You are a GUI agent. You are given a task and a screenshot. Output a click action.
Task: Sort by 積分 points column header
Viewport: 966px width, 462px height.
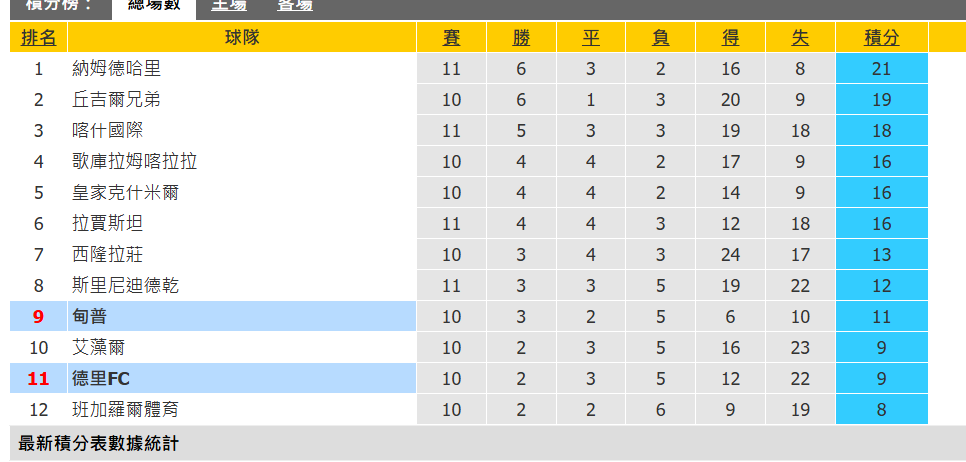(x=882, y=38)
